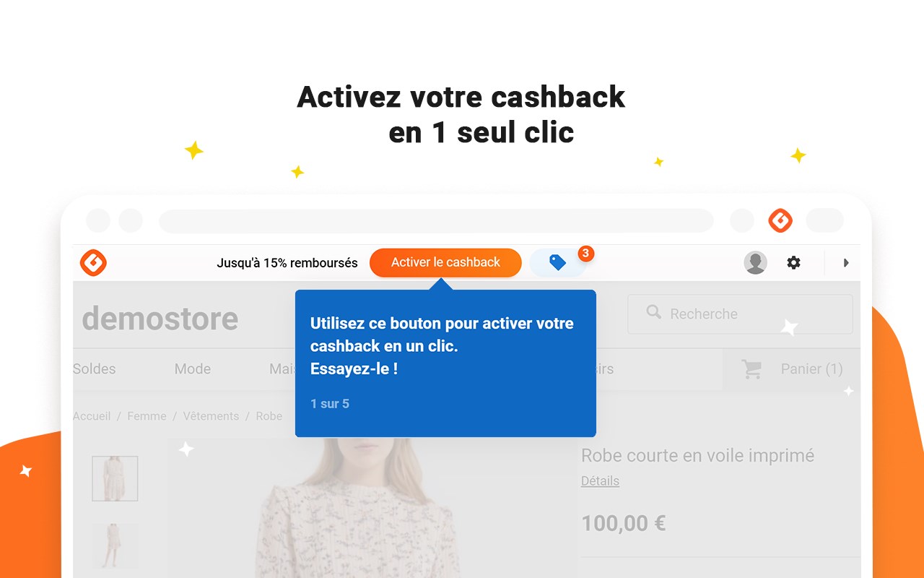Open the user profile avatar
The width and height of the screenshot is (924, 578).
(756, 263)
